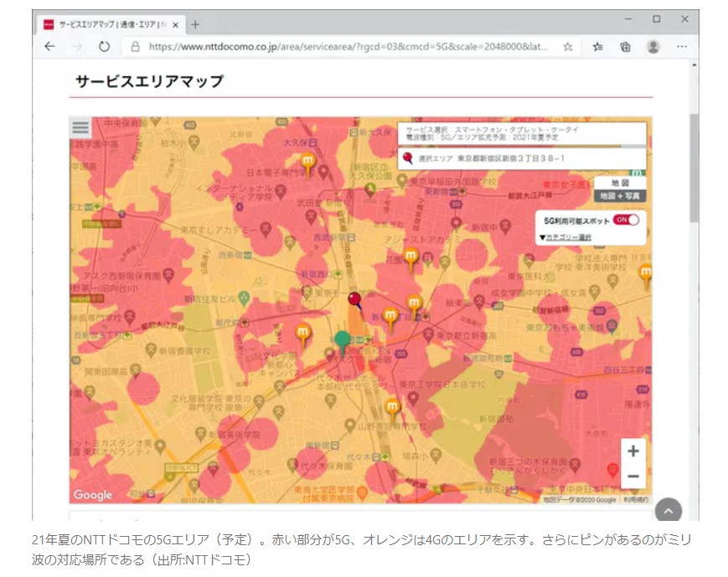Image resolution: width=728 pixels, height=577 pixels.
Task: Click the red selected-location pin on the map
Action: (354, 299)
